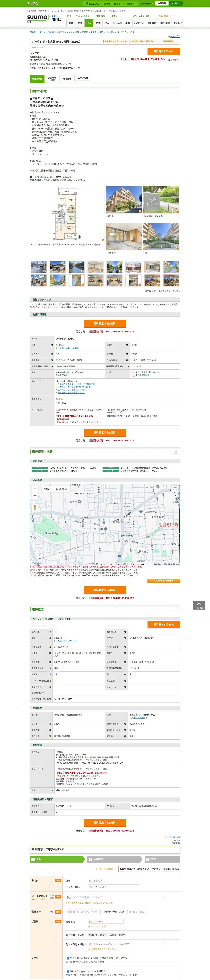Select the 注文住宅 navigation tab
The image size is (210, 980).
(117, 23)
